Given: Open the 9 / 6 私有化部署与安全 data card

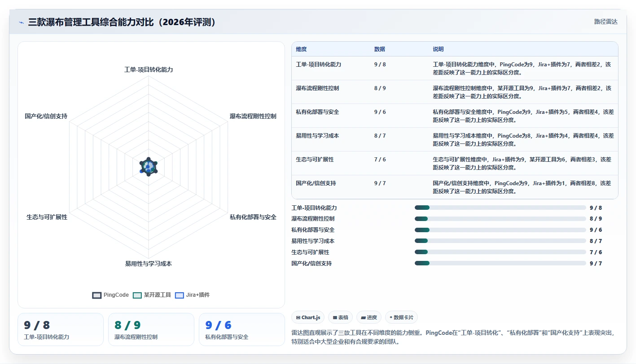Looking at the screenshot, I should [x=242, y=329].
